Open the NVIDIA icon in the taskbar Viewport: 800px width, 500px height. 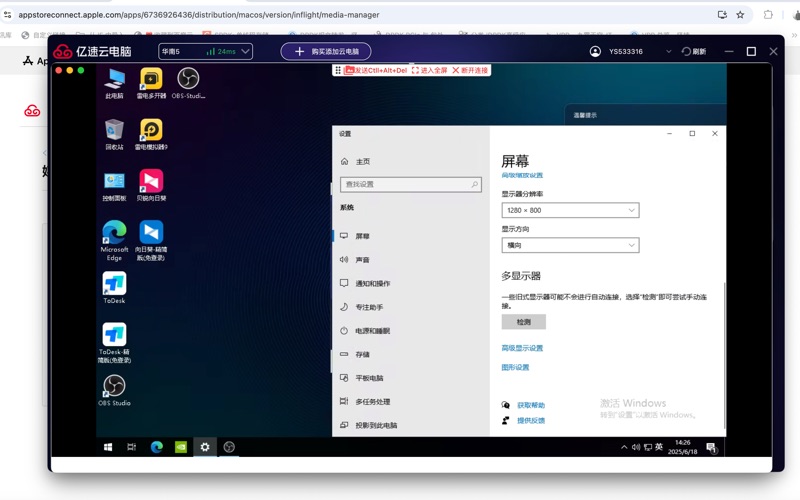(181, 447)
